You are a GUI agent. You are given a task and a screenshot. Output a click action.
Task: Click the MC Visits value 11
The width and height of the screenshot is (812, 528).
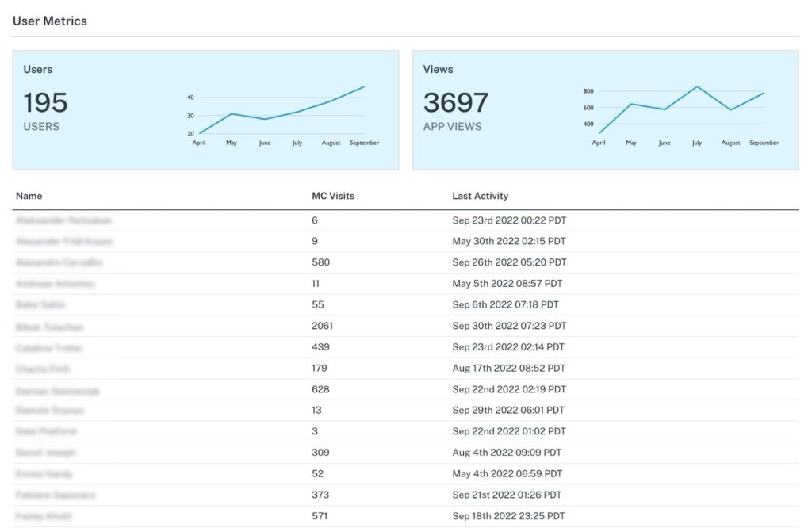[x=316, y=284]
